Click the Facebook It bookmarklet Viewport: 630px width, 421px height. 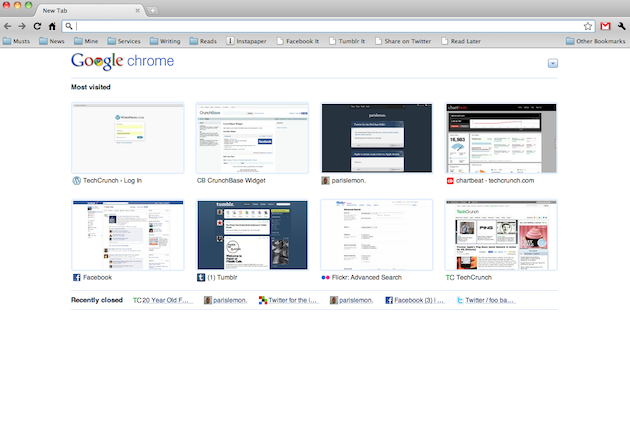click(298, 41)
